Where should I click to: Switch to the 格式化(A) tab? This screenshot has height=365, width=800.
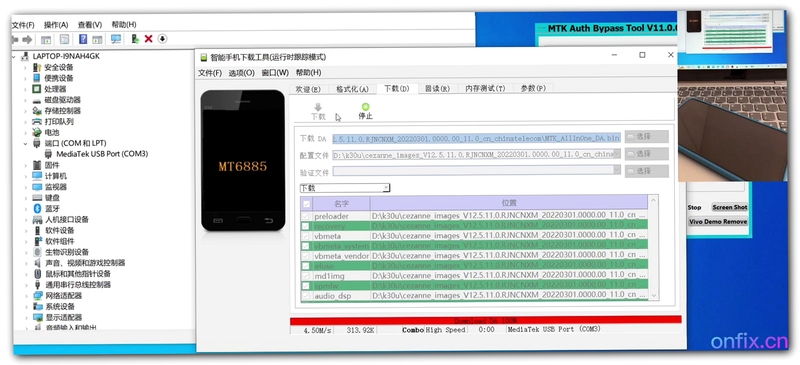coord(352,89)
